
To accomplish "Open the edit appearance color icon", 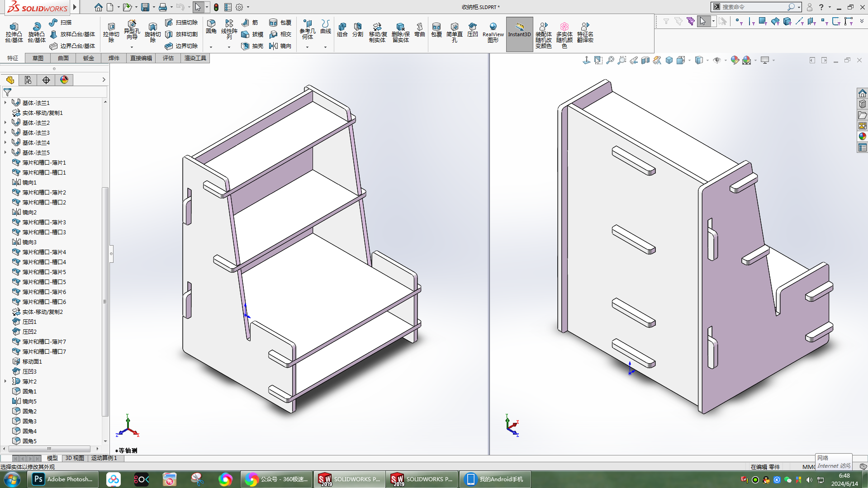I will click(x=735, y=60).
